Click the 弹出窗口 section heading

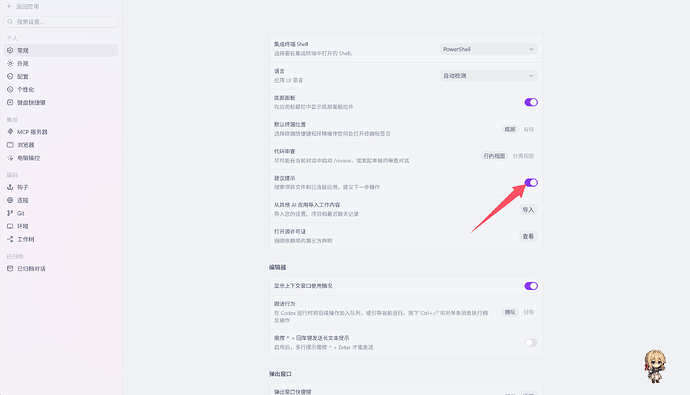pyautogui.click(x=280, y=374)
